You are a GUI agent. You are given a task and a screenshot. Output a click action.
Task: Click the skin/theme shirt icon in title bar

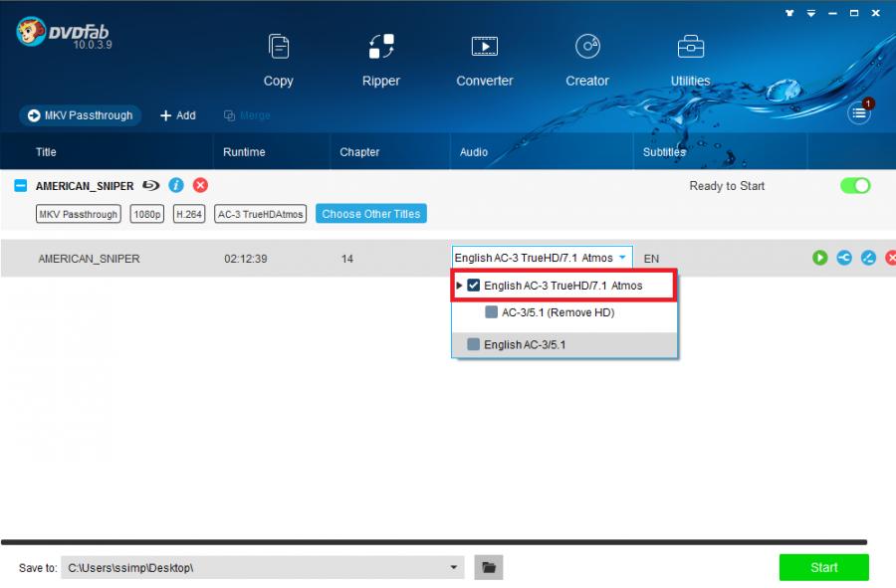tap(789, 13)
